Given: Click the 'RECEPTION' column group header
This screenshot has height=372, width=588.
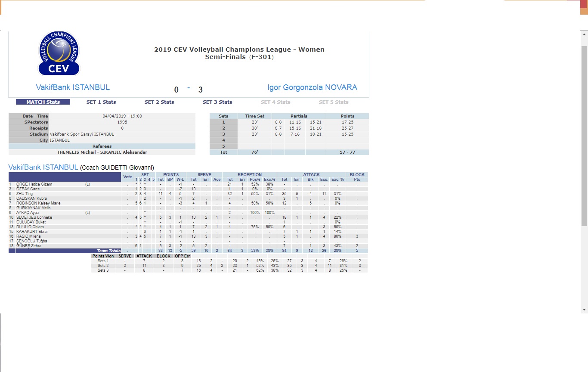Looking at the screenshot, I should click(250, 175).
